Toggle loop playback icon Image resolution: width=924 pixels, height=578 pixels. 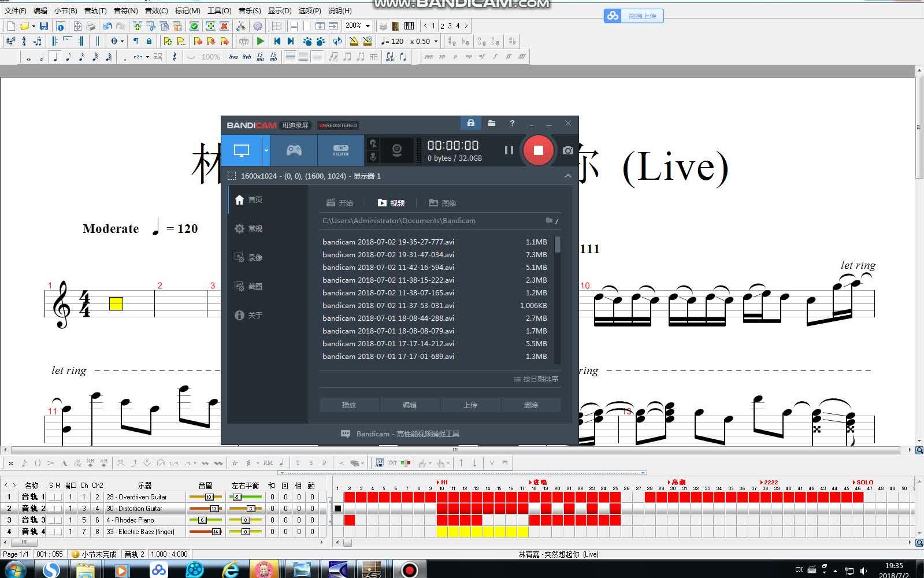pyautogui.click(x=337, y=41)
